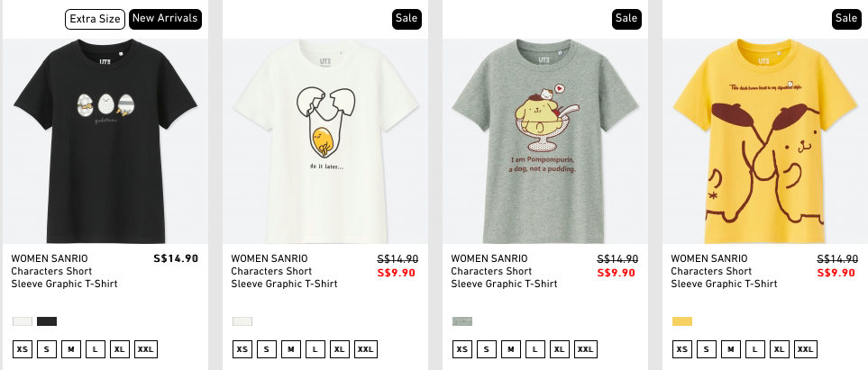Pick size S for the yellow shirt
The image size is (868, 370).
pos(707,349)
